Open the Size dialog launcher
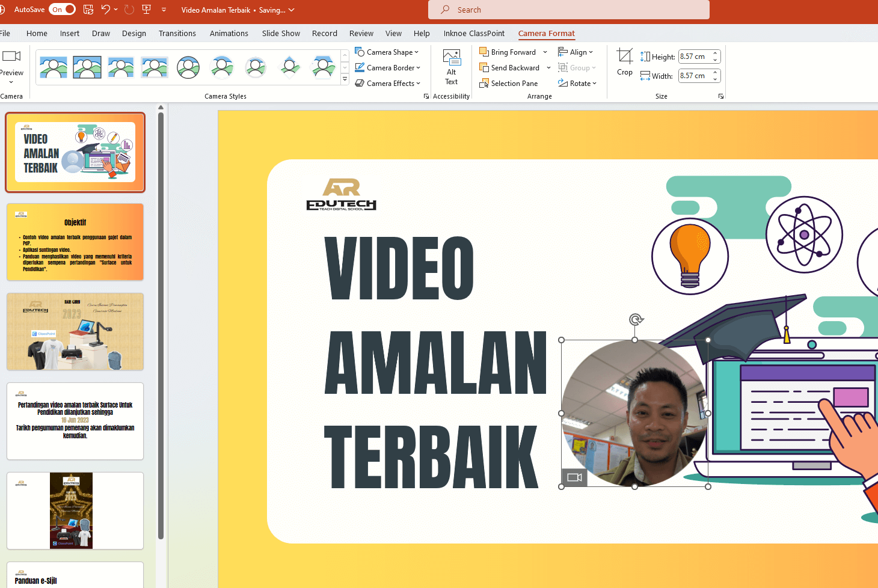 click(x=721, y=96)
